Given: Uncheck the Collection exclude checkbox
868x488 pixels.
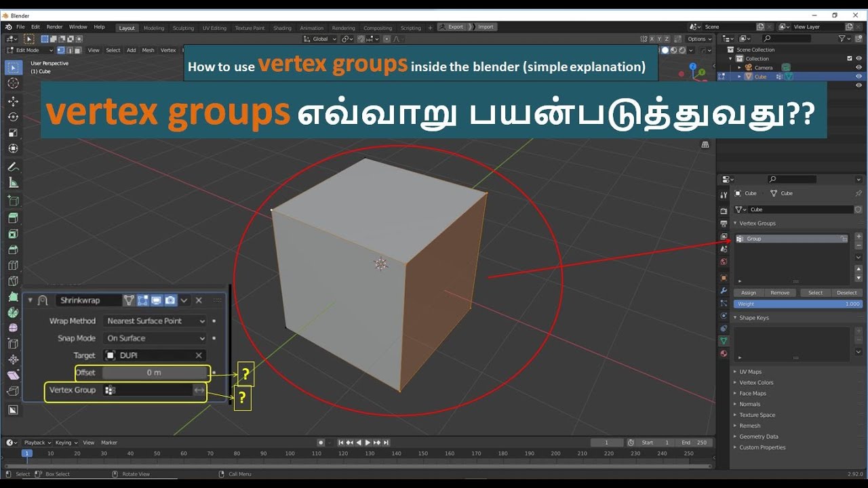Looking at the screenshot, I should point(850,58).
